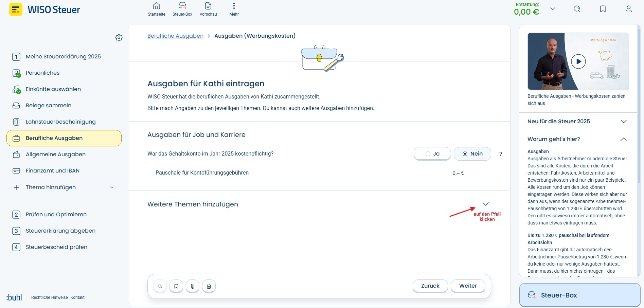644x308 pixels.
Task: Collapse Worum geht's hier? section
Action: pos(624,139)
